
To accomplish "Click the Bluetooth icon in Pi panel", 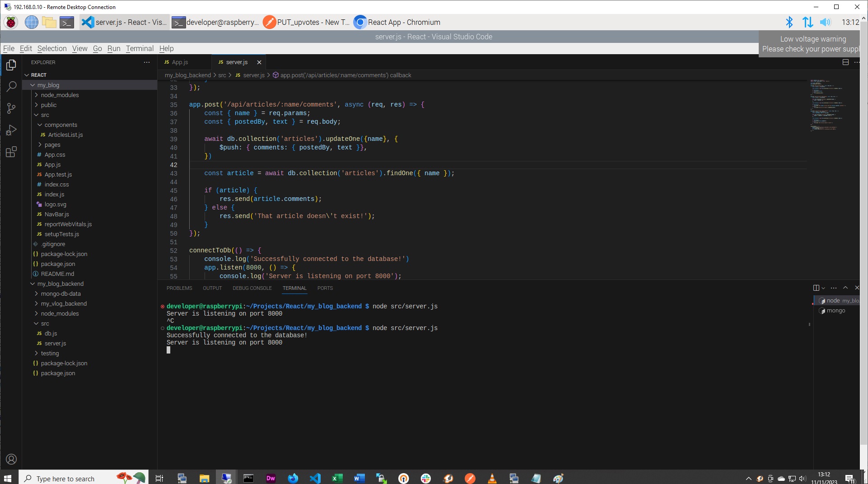I will click(789, 22).
